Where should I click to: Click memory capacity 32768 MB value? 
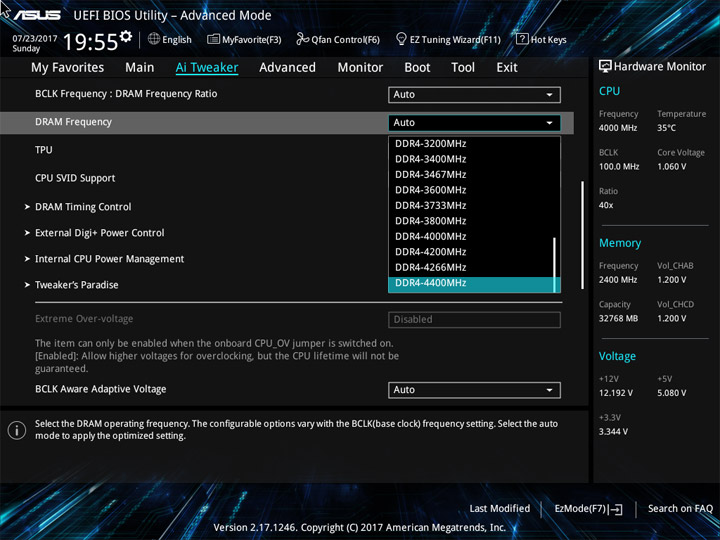(x=618, y=319)
